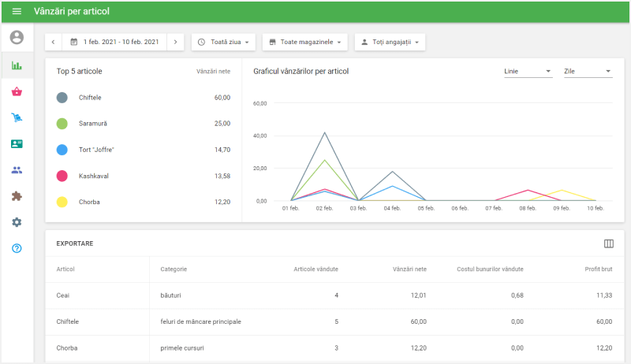Click the 60,00 net sales in Top 5 list
631x364 pixels.
(x=222, y=98)
